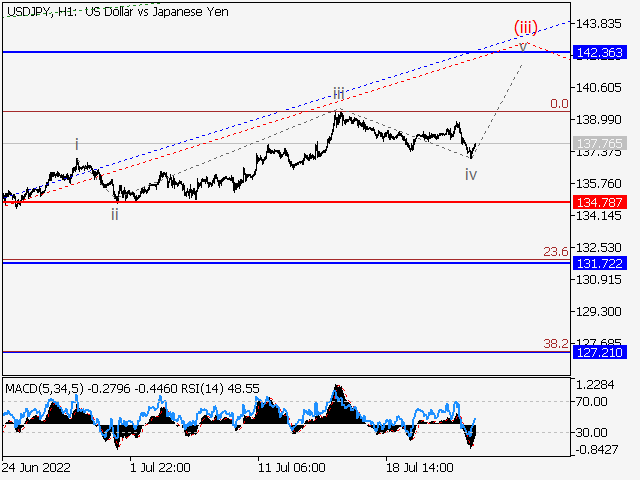Click the wave iii label at peak
Image resolution: width=640 pixels, height=480 pixels.
pyautogui.click(x=339, y=94)
